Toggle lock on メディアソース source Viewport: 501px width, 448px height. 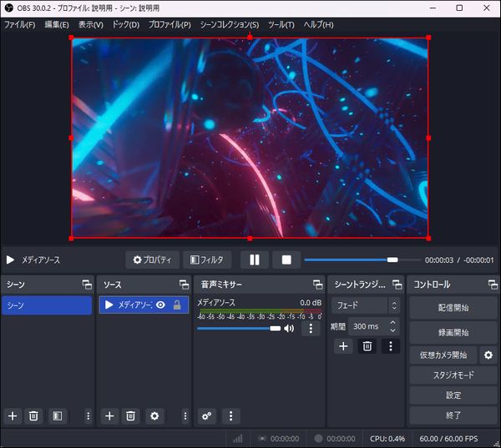[177, 305]
